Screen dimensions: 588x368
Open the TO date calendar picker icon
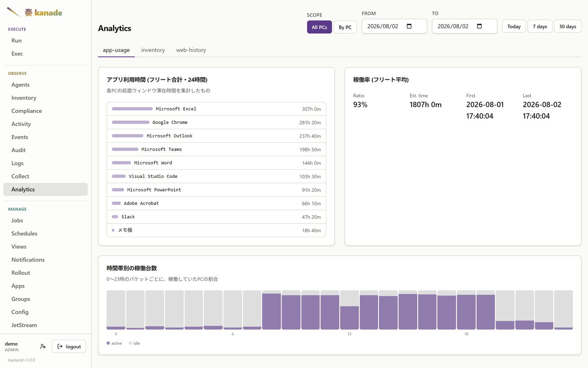coord(479,26)
